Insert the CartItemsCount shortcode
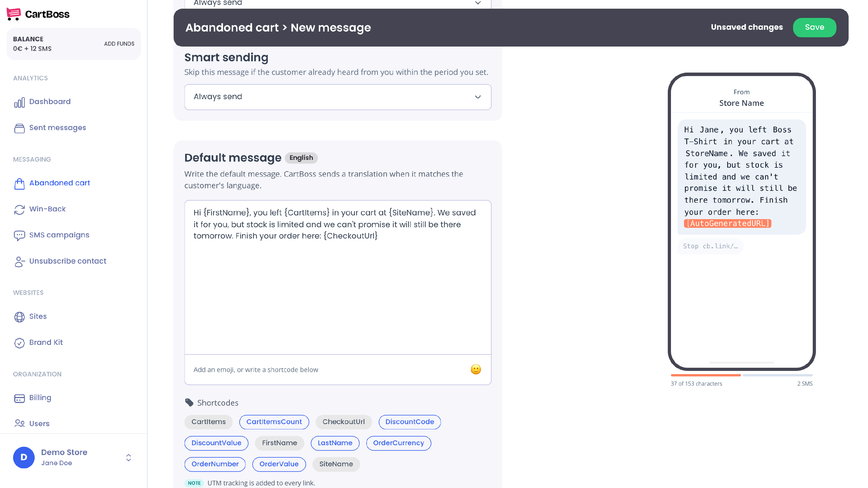Screen dimensions: 868x488 click(274, 422)
